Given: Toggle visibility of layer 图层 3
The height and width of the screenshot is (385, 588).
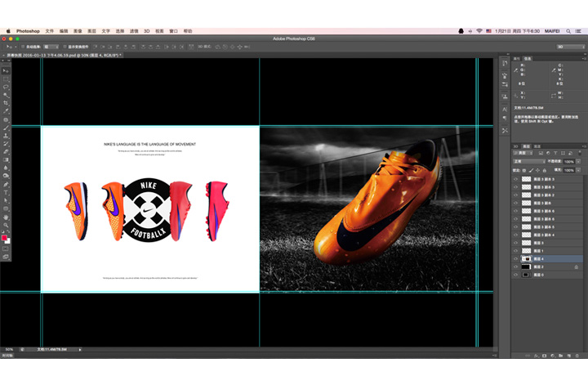Looking at the screenshot, I should pyautogui.click(x=515, y=243).
